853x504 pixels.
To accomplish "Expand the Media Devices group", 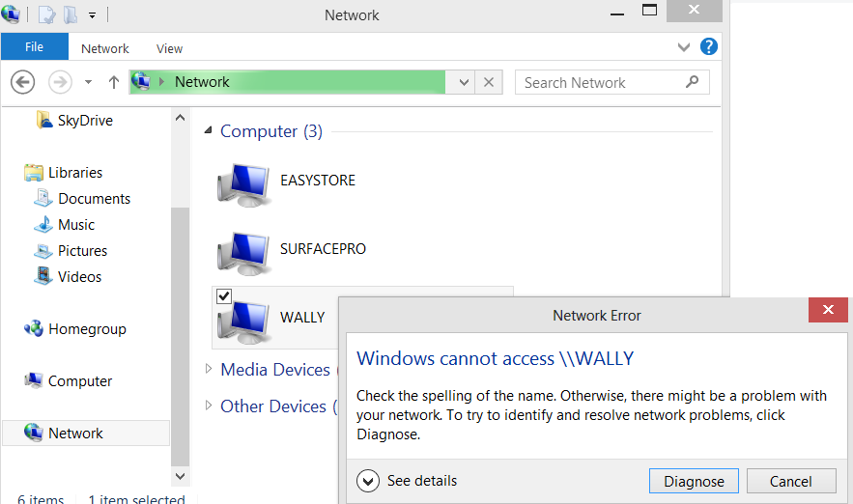I will click(x=208, y=369).
